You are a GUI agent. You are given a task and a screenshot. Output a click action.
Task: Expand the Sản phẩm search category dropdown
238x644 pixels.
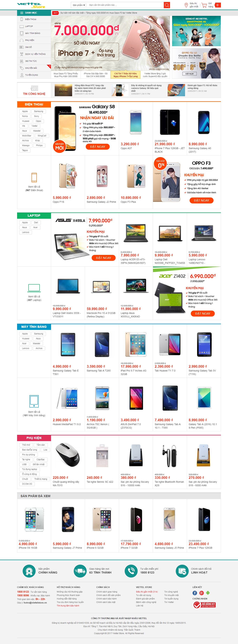(x=79, y=5)
